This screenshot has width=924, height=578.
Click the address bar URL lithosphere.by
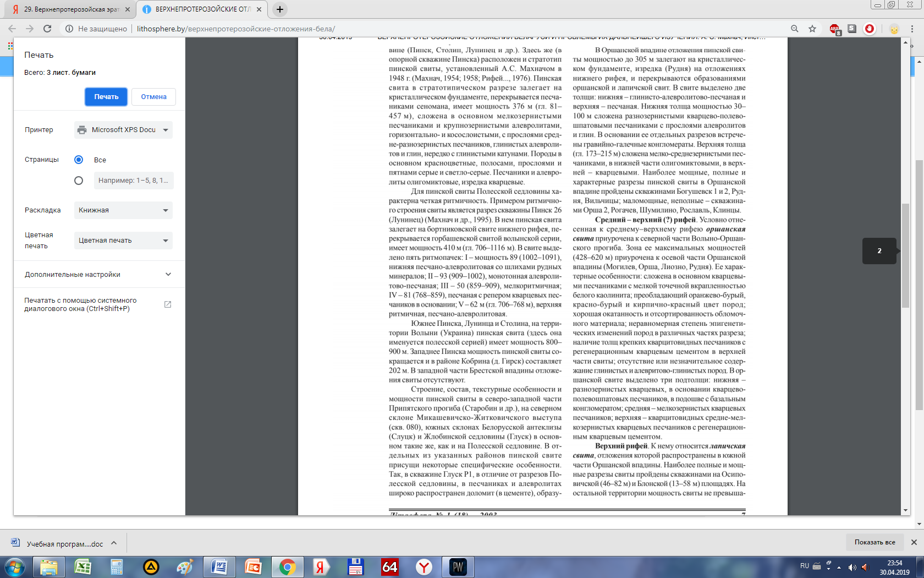pyautogui.click(x=236, y=29)
